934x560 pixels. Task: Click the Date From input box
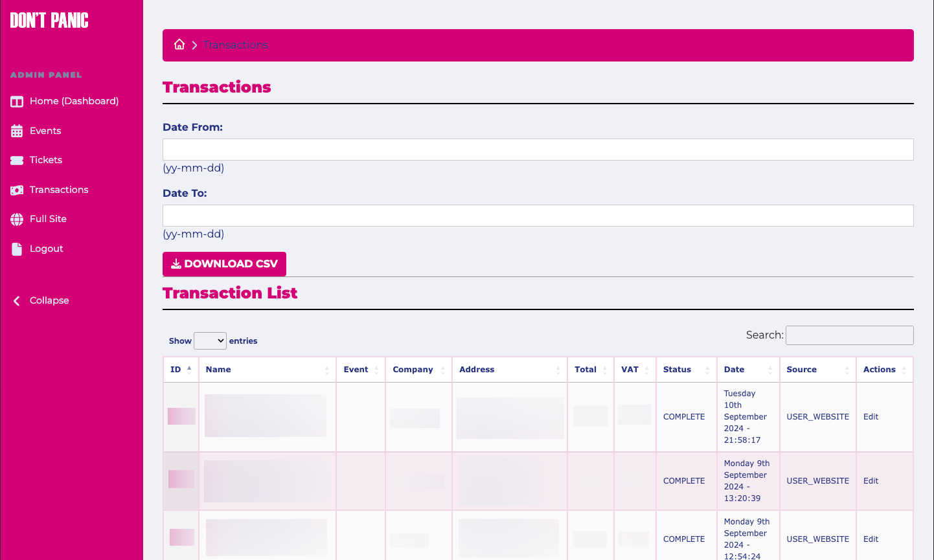(x=538, y=149)
